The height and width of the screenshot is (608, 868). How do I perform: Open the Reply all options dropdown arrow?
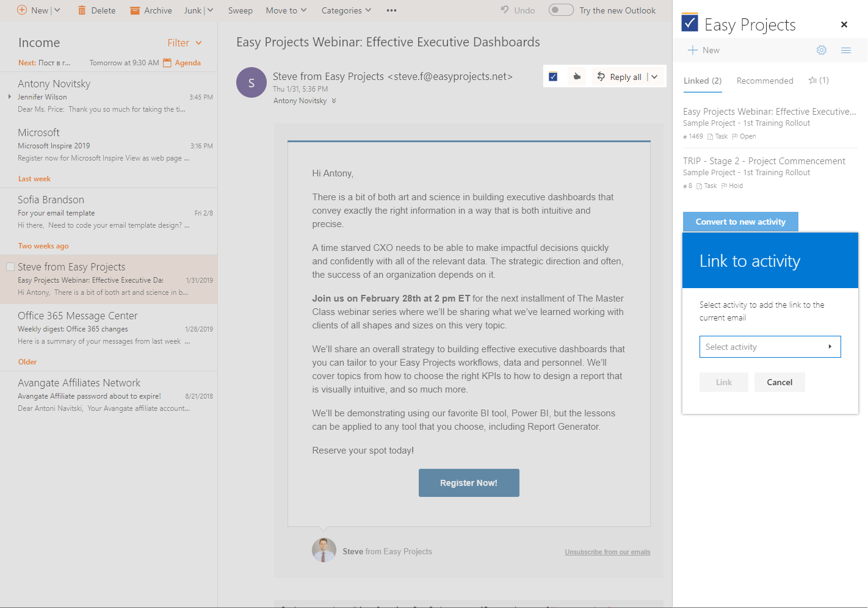point(654,77)
